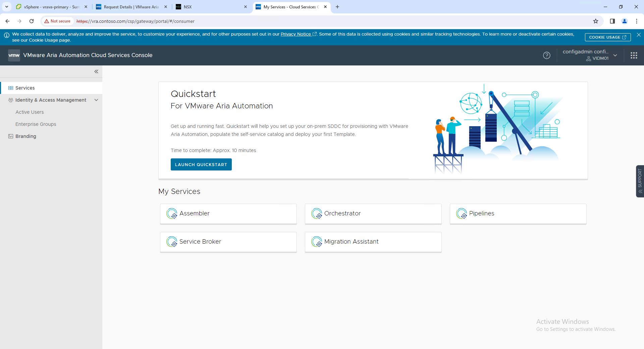Open the Assembler service tile
Image resolution: width=644 pixels, height=349 pixels.
coord(228,214)
